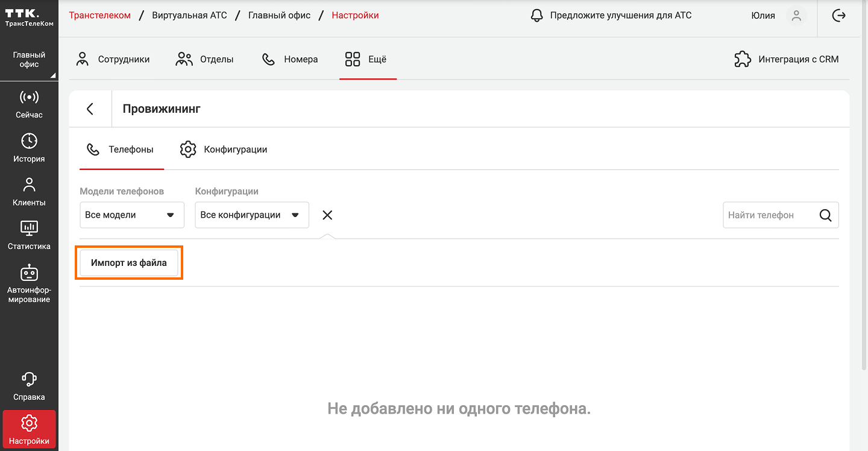Click the logout icon in header
The height and width of the screenshot is (451, 868).
pyautogui.click(x=838, y=16)
